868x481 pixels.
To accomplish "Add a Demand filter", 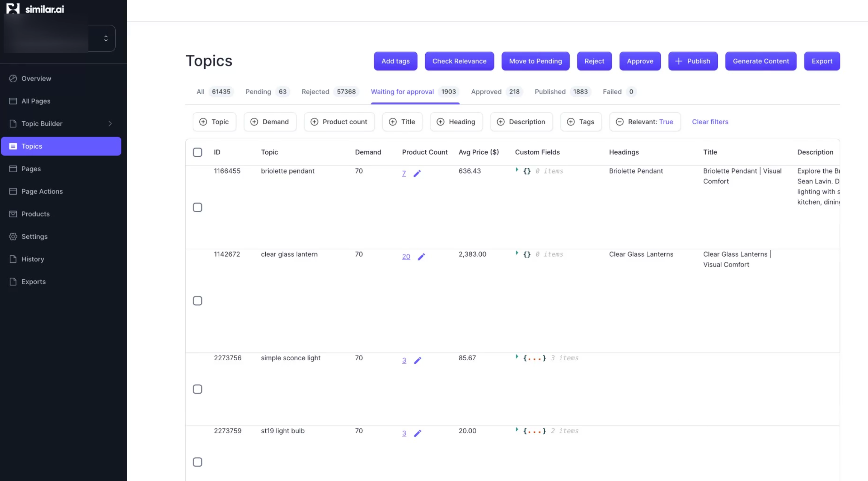I will tap(270, 122).
